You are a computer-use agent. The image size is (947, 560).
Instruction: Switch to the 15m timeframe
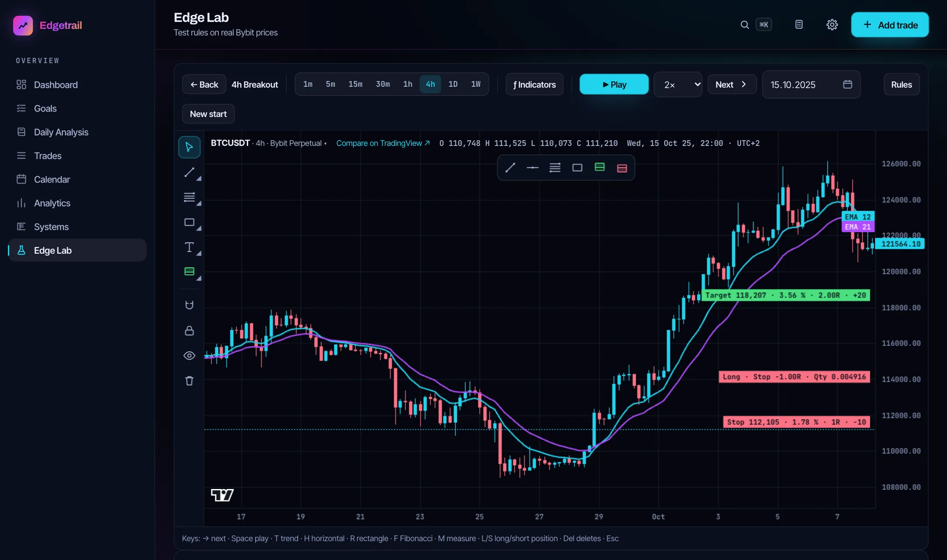coord(355,84)
